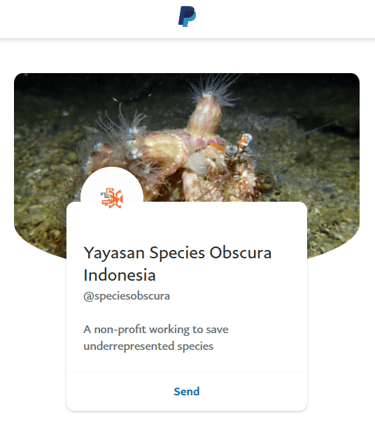Image resolution: width=375 pixels, height=423 pixels.
Task: Click the dark water above the crab
Action: point(133,85)
